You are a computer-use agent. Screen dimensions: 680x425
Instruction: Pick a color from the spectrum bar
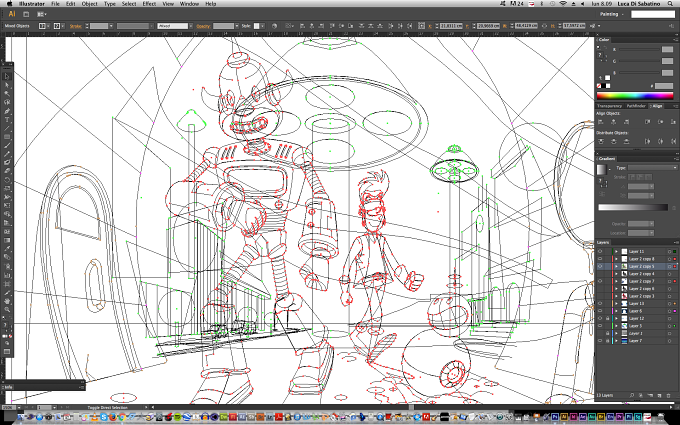[x=635, y=96]
